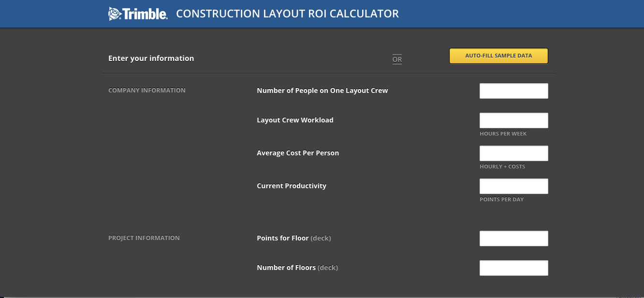Click the 'OR' separator text
Image resolution: width=644 pixels, height=298 pixels.
[397, 60]
